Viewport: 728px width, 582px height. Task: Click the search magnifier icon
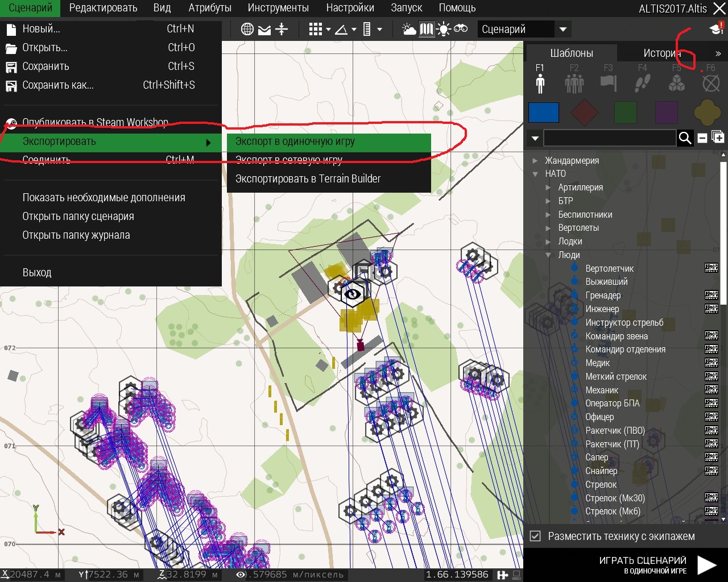pos(685,138)
